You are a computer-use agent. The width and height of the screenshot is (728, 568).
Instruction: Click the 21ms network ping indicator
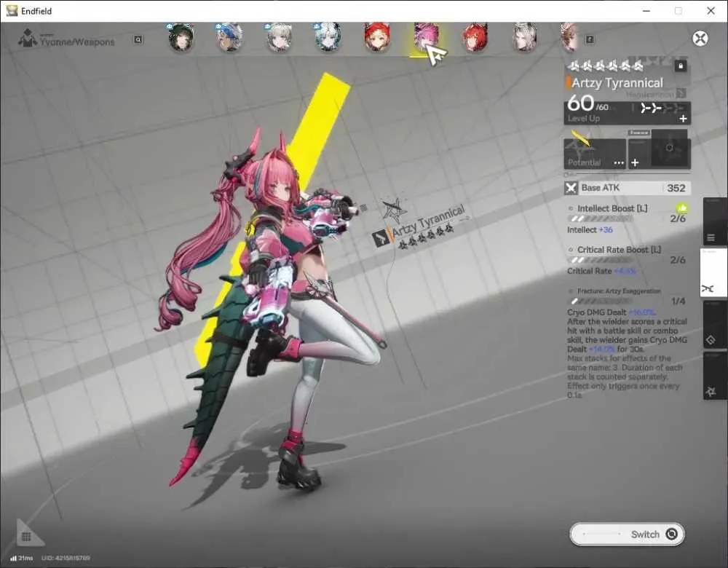click(22, 558)
